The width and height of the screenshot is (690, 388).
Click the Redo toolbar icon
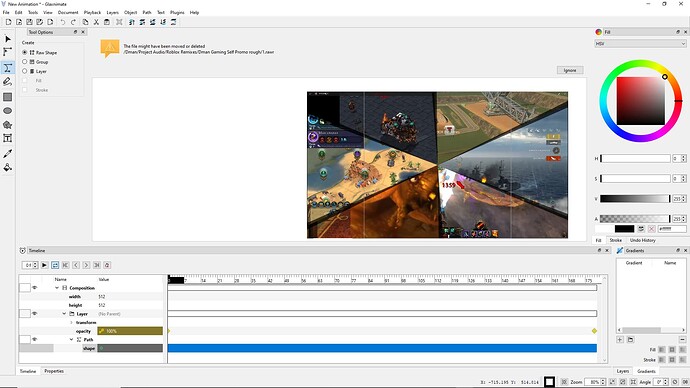point(73,22)
